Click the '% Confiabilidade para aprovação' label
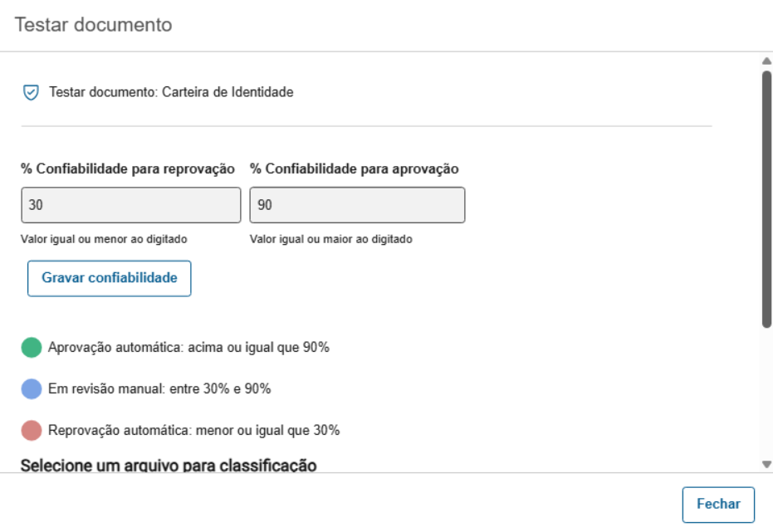773x532 pixels. [355, 169]
